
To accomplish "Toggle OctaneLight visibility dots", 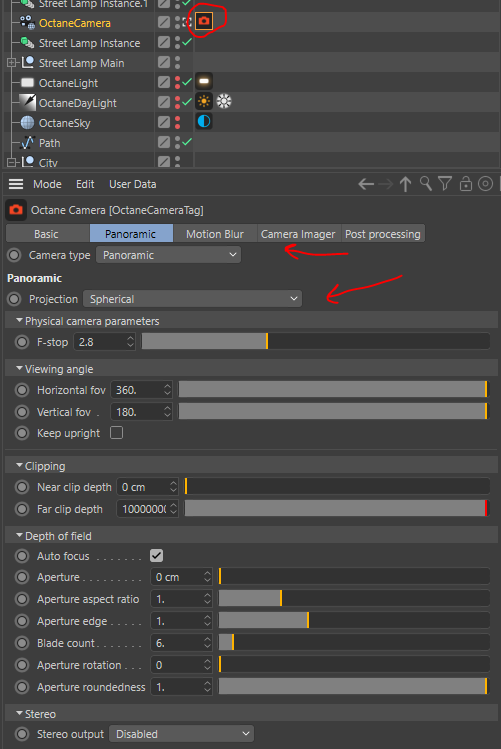I will pyautogui.click(x=178, y=83).
